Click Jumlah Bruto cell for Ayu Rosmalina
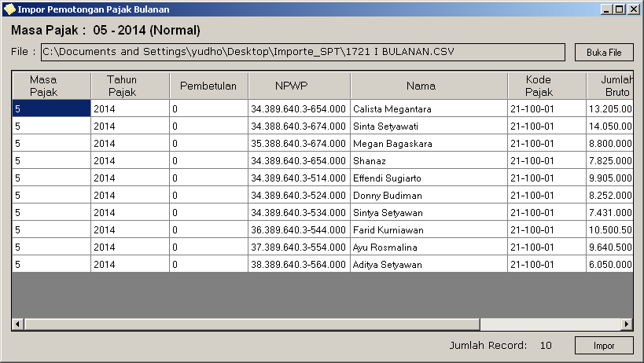This screenshot has height=363, width=644. click(609, 247)
